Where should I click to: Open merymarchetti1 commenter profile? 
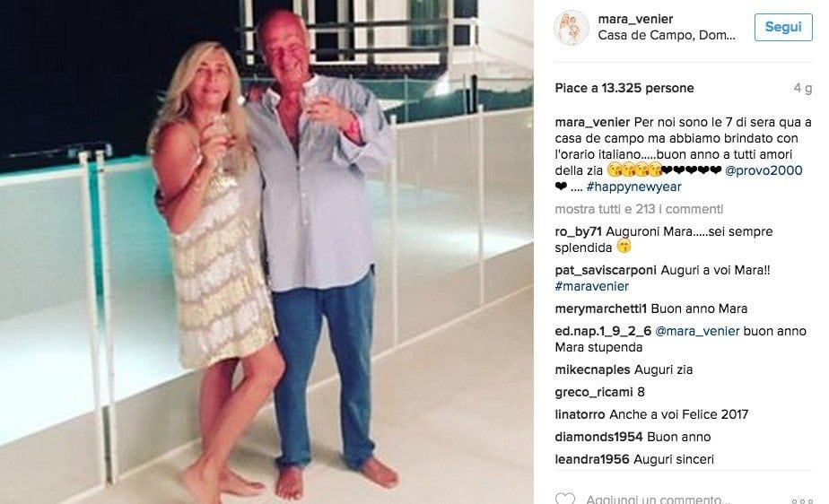[600, 308]
